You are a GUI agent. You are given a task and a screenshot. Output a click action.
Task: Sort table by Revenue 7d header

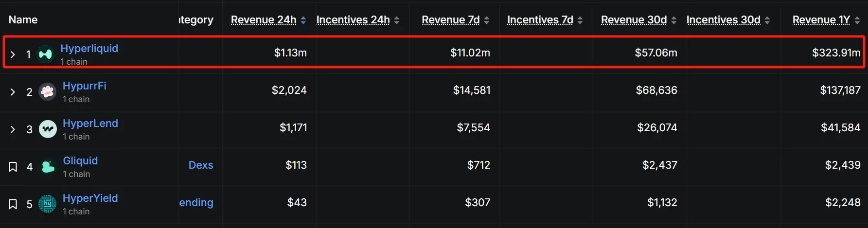pyautogui.click(x=450, y=20)
